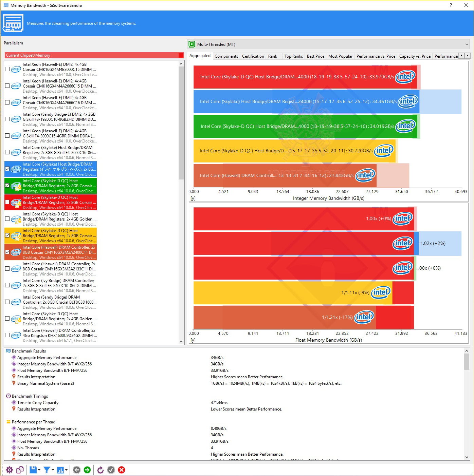The width and height of the screenshot is (474, 476).
Task: Check the red-highlighted Skylake-D entry checkbox
Action: (x=7, y=202)
